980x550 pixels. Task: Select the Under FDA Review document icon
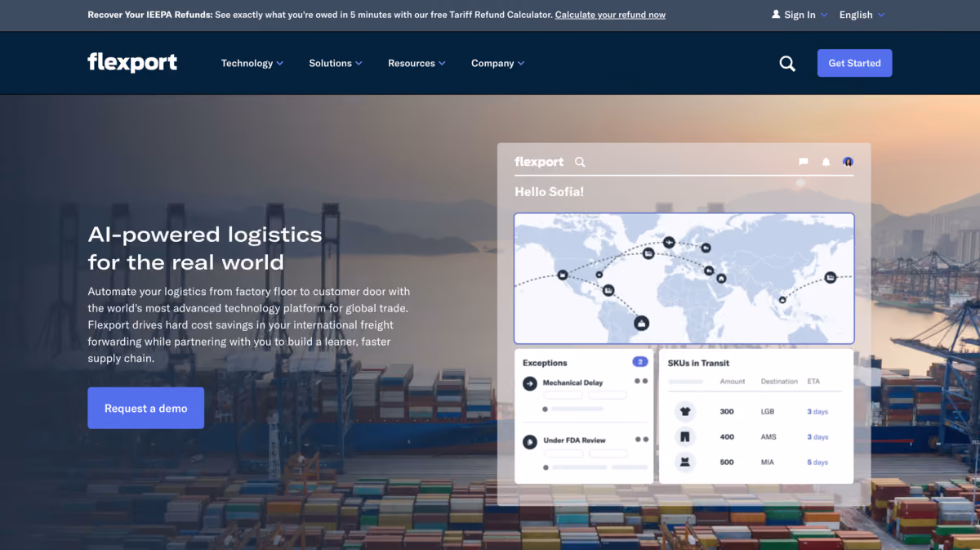[x=529, y=441]
